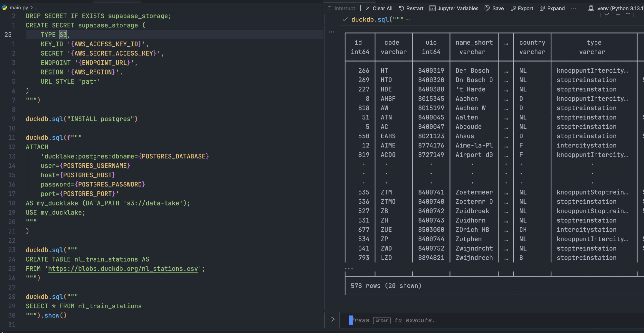Click the '8400319' uic value

click(431, 71)
